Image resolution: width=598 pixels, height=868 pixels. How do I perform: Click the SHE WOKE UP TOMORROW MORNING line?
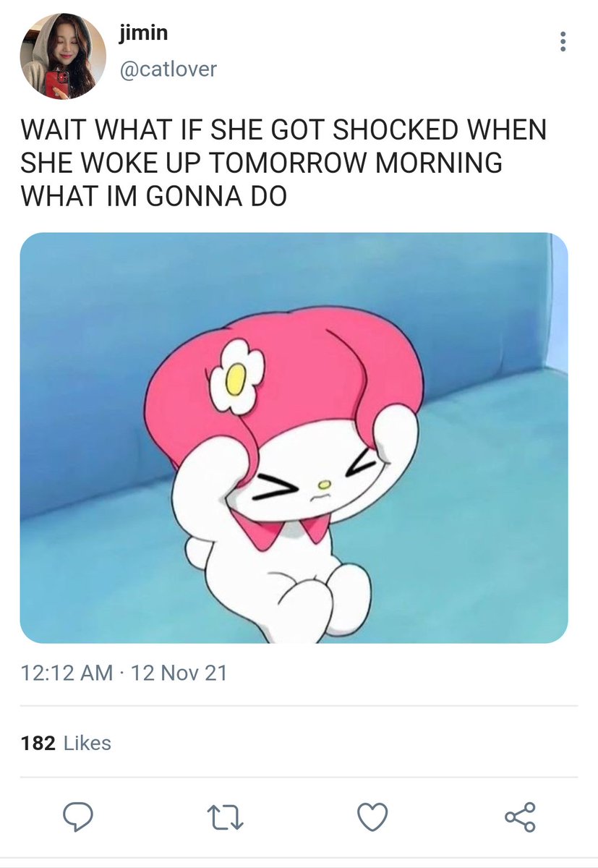[261, 163]
